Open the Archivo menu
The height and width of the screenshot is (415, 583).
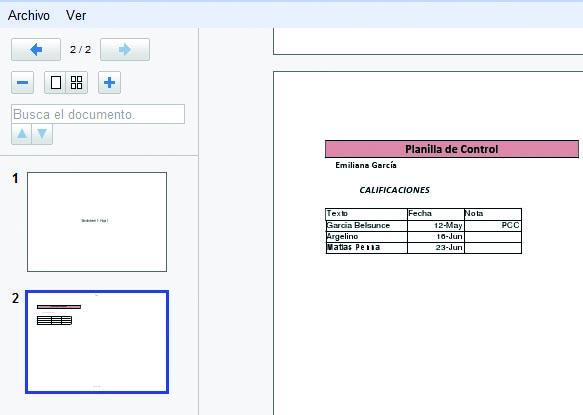click(29, 15)
